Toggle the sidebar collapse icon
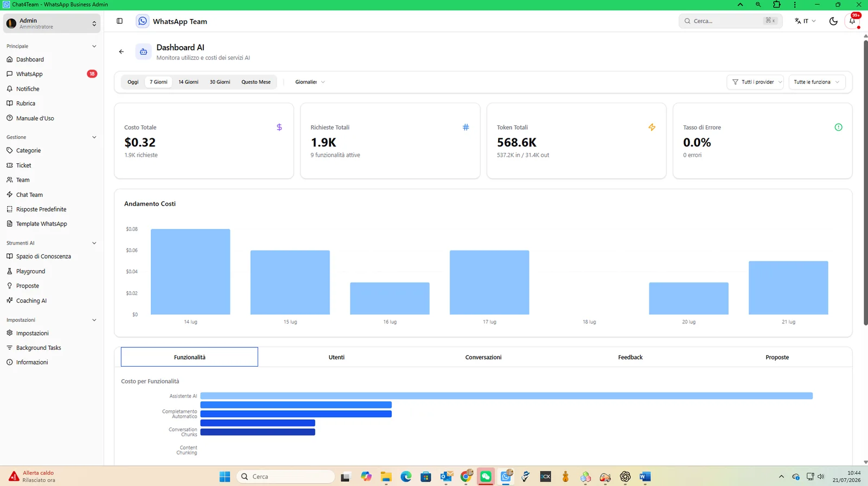The height and width of the screenshot is (486, 868). coord(119,21)
